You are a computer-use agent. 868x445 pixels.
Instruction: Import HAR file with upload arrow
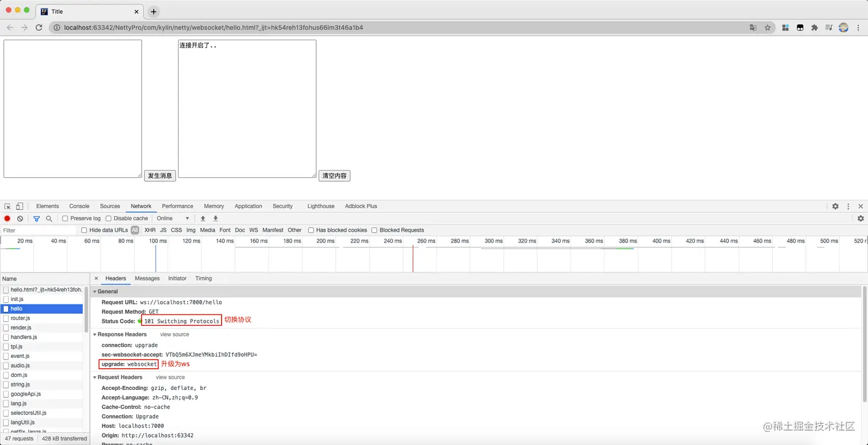click(203, 218)
